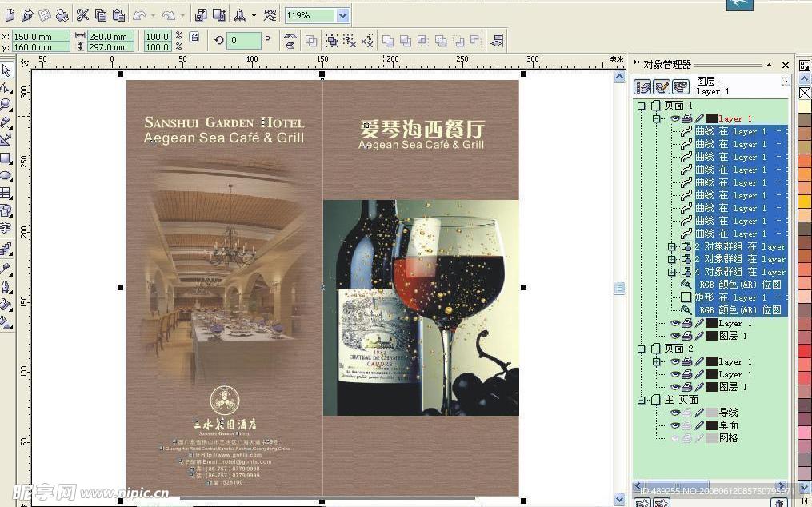
Task: Collapse the 主 页面 master page node
Action: coord(642,400)
